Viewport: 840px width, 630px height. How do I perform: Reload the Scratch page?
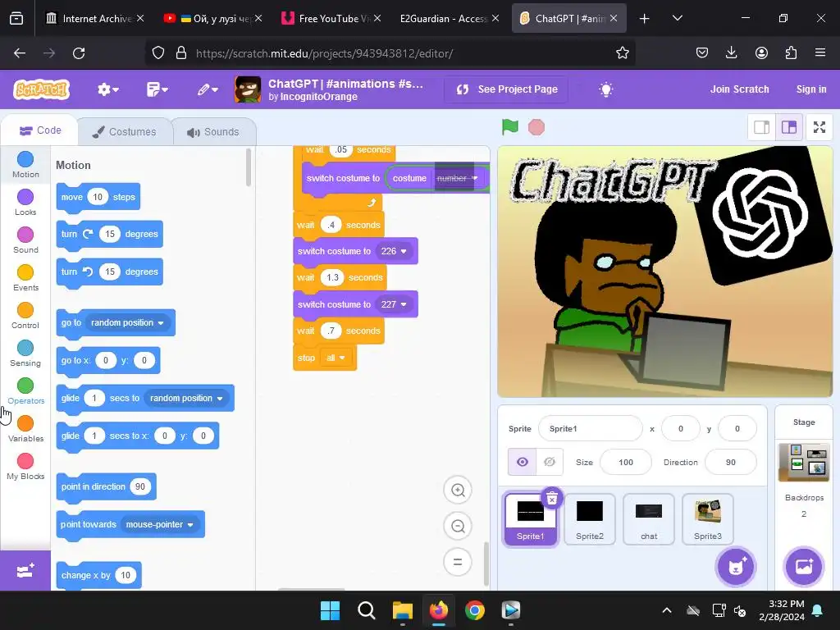point(79,53)
